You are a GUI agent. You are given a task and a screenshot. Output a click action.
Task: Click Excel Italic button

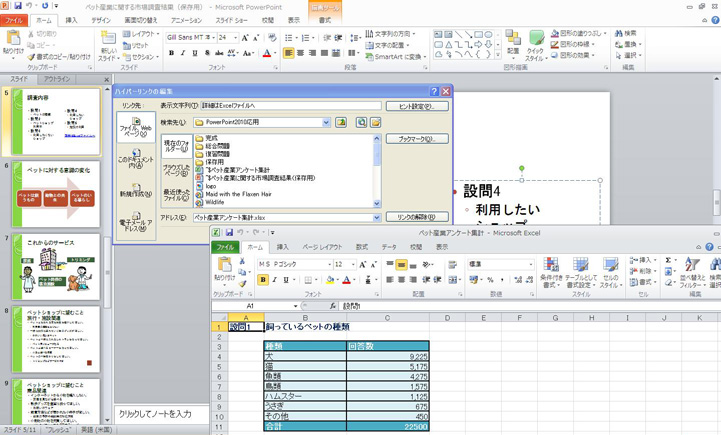(275, 280)
